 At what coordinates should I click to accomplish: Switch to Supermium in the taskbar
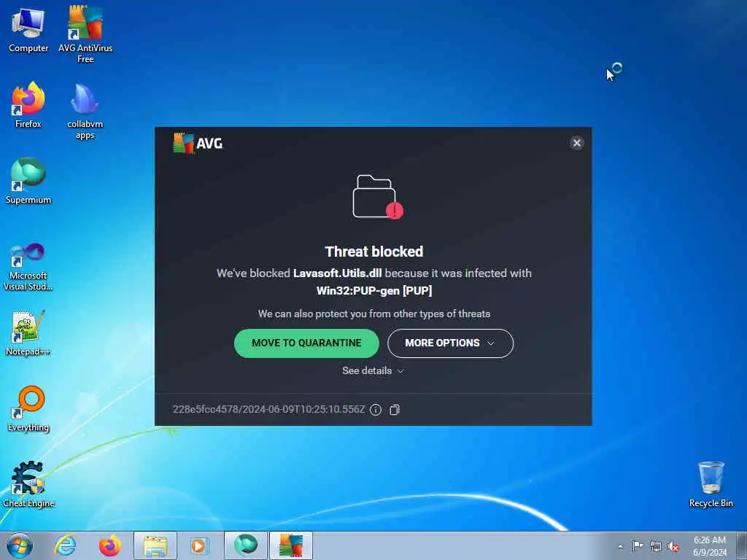246,545
